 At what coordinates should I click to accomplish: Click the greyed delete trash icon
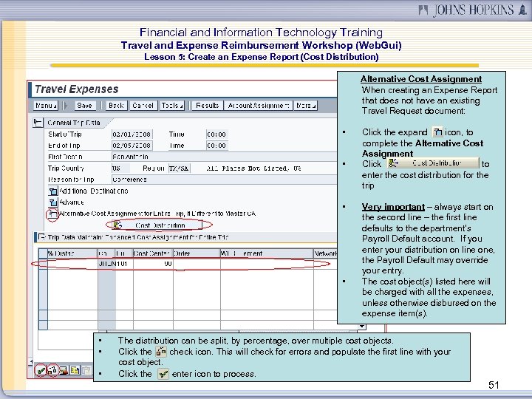tap(86, 370)
